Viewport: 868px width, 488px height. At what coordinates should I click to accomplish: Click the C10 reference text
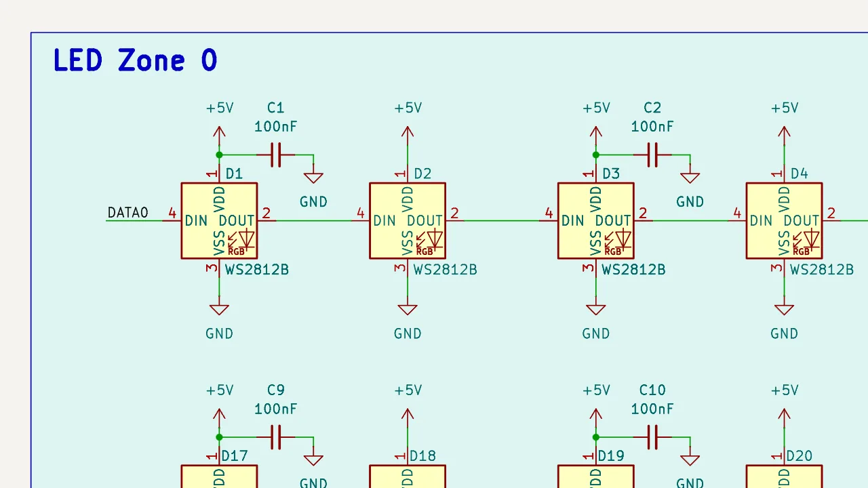click(x=652, y=390)
